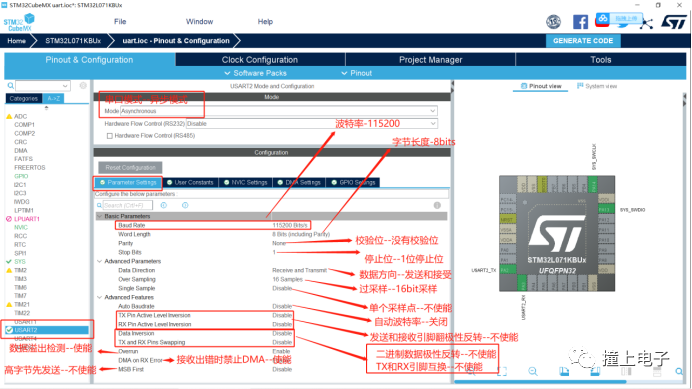Click the STM32L071KBUx breadcrumb

tap(73, 41)
